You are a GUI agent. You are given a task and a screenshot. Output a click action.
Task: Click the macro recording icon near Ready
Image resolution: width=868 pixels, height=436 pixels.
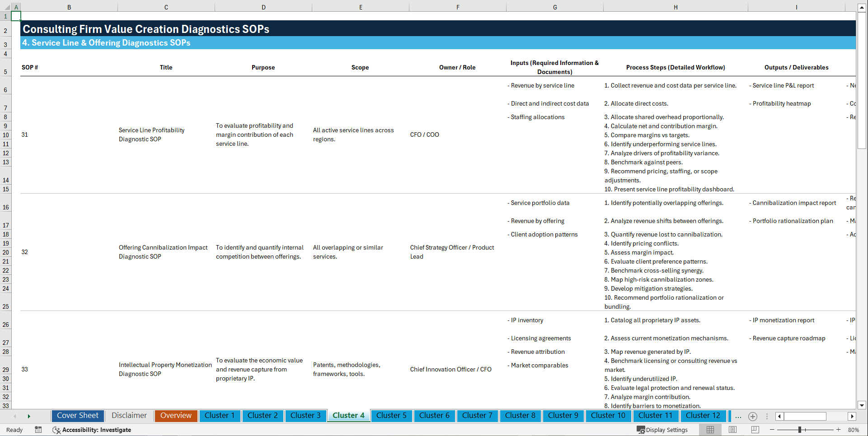tap(38, 430)
